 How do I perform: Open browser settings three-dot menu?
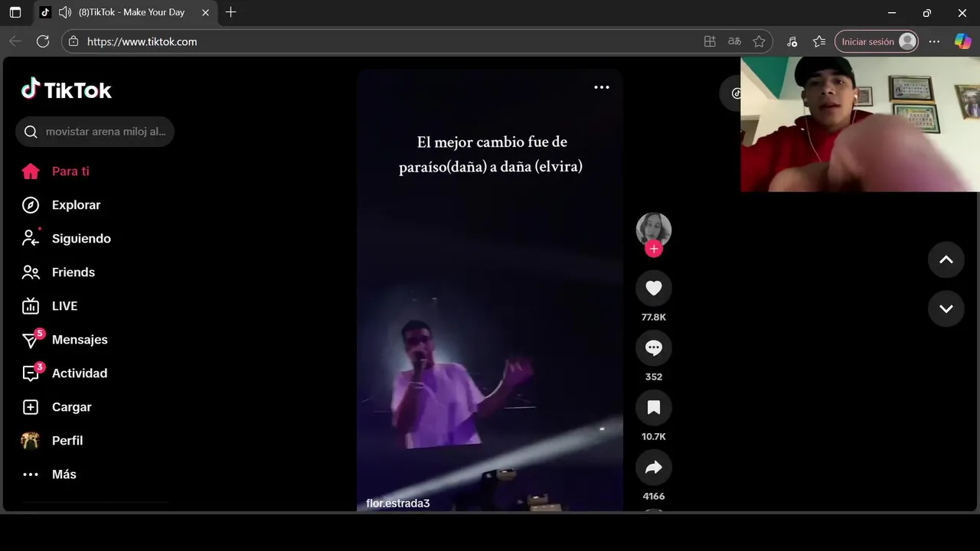(934, 41)
